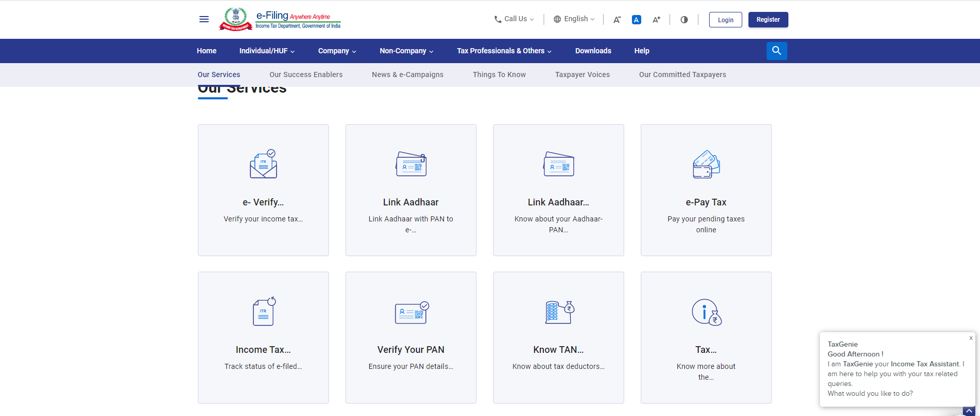
Task: Click the Login button
Action: 725,20
